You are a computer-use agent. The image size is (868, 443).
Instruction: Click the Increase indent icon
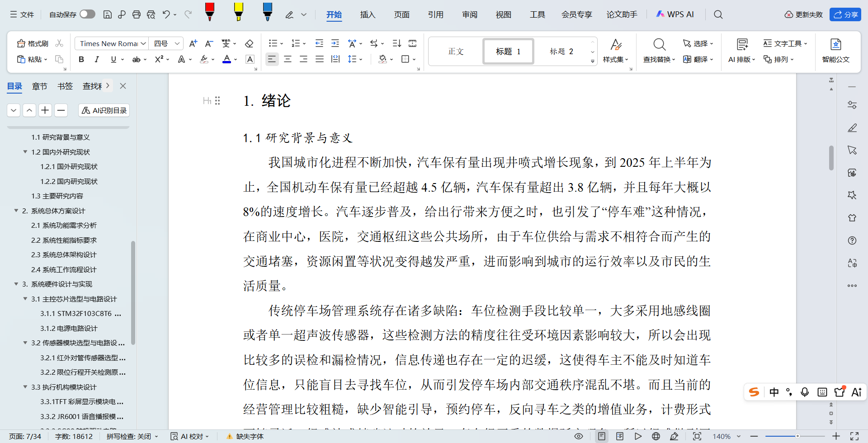[335, 43]
